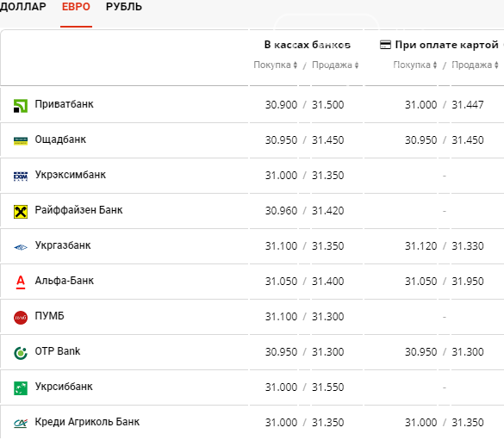Sort card payment rates by Продажа
The image size is (504, 440).
[x=475, y=65]
